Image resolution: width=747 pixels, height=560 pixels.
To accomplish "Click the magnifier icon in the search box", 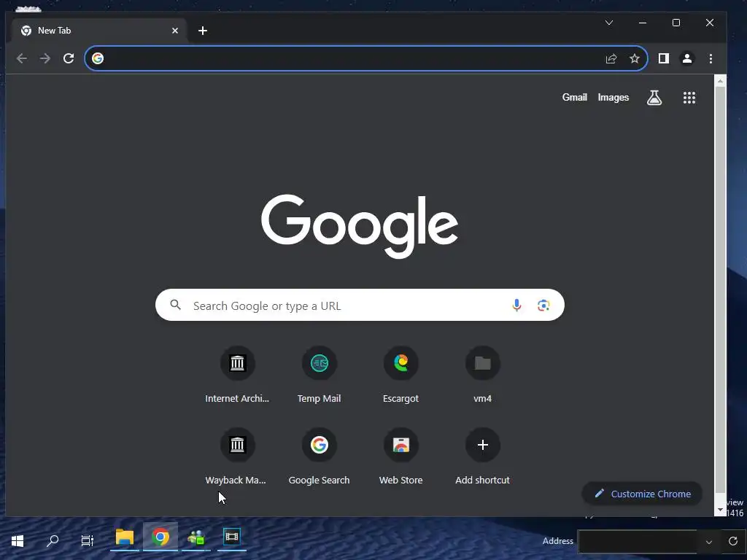I will 175,305.
